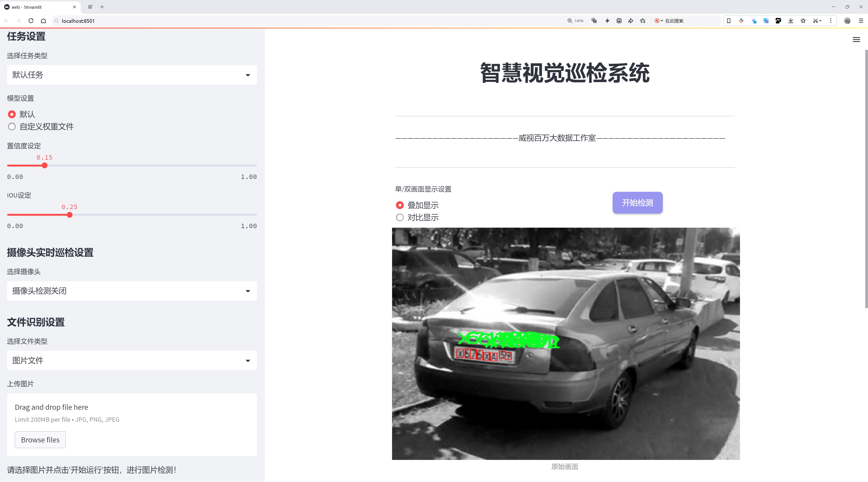Open a new browser tab
This screenshot has width=868, height=482.
click(x=102, y=7)
